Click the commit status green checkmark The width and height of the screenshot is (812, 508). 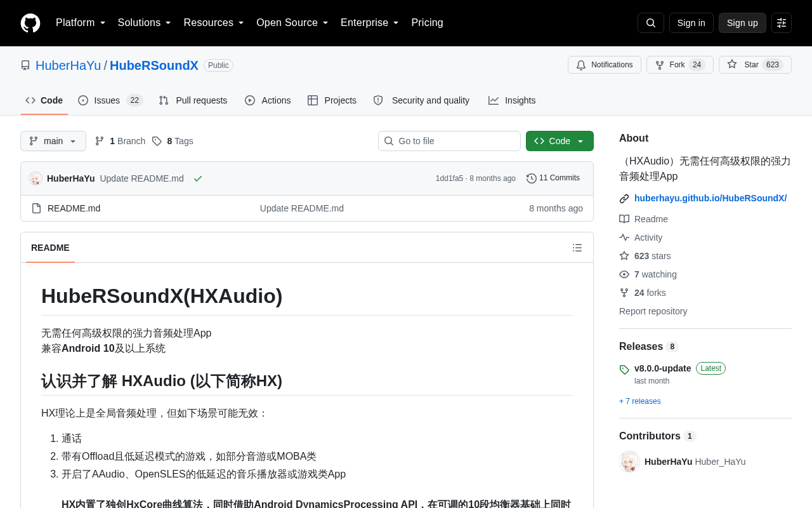tap(198, 178)
